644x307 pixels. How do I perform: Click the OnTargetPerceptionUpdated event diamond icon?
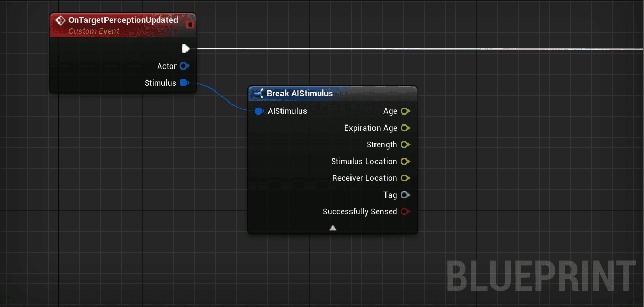tap(60, 20)
